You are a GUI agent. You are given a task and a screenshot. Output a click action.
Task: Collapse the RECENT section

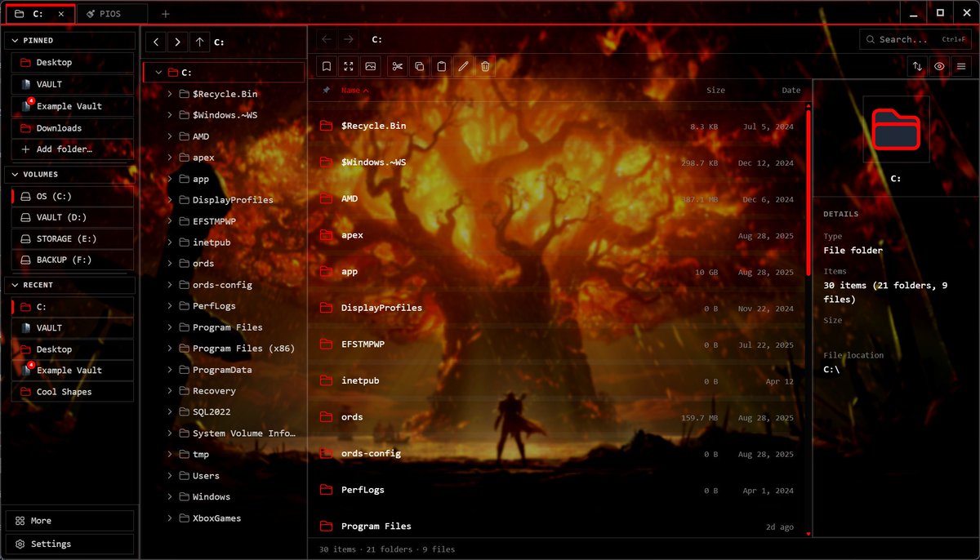tap(70, 285)
